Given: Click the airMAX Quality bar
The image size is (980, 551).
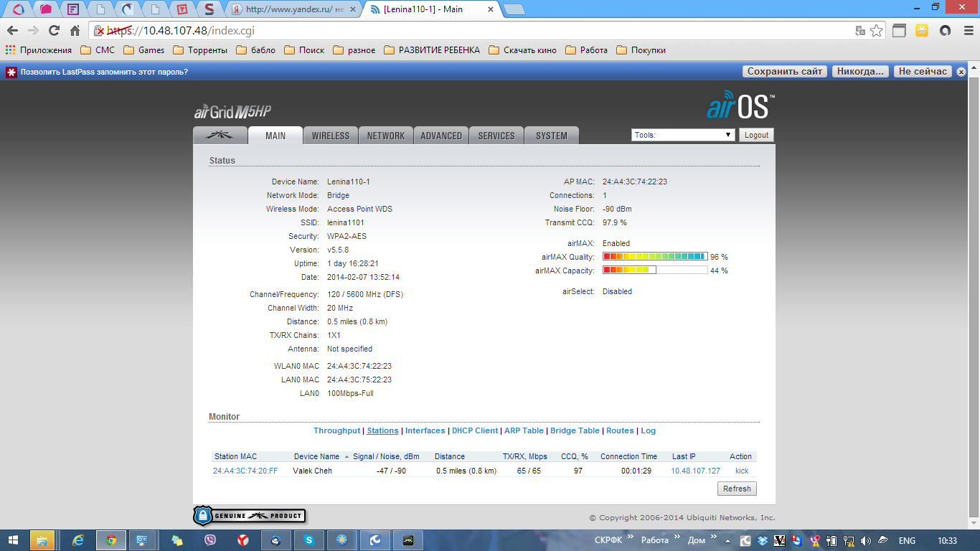Looking at the screenshot, I should click(x=654, y=257).
